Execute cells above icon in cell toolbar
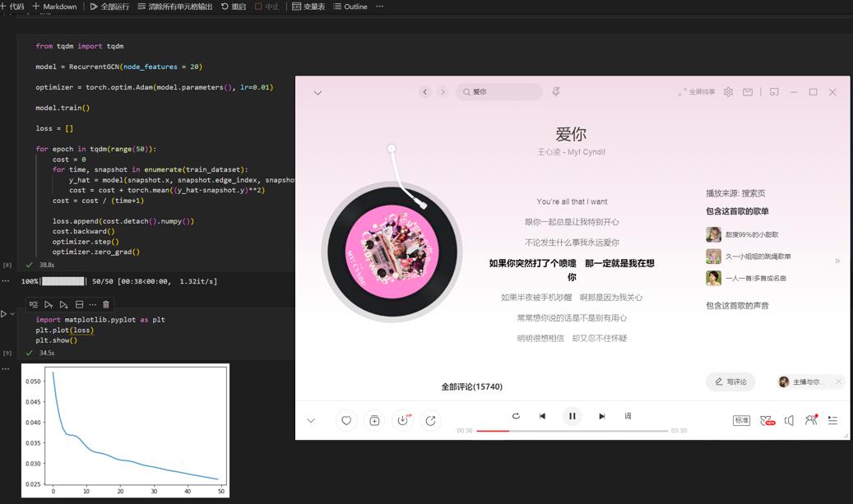The width and height of the screenshot is (853, 504). point(49,304)
